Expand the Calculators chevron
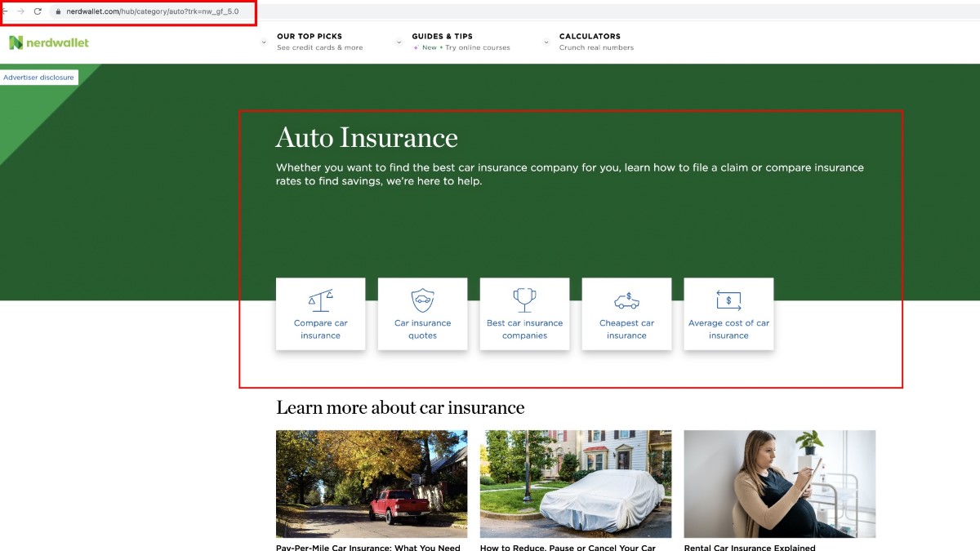The height and width of the screenshot is (551, 980). tap(546, 42)
